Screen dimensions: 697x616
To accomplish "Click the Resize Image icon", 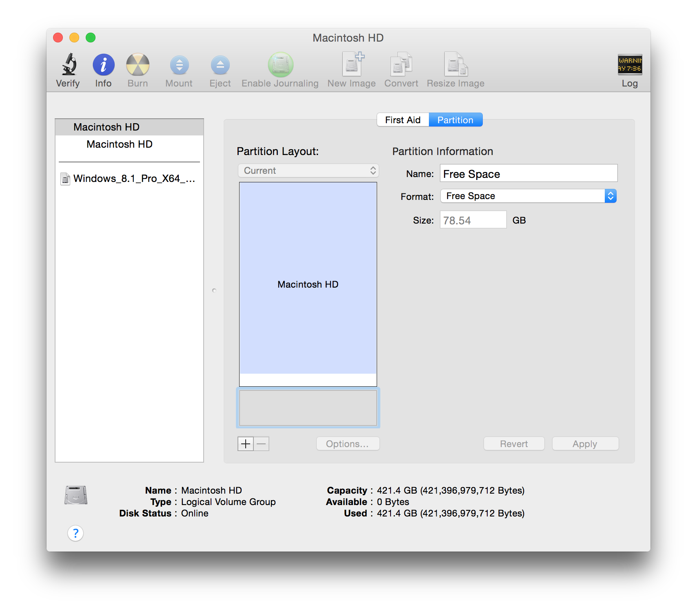I will click(x=456, y=64).
